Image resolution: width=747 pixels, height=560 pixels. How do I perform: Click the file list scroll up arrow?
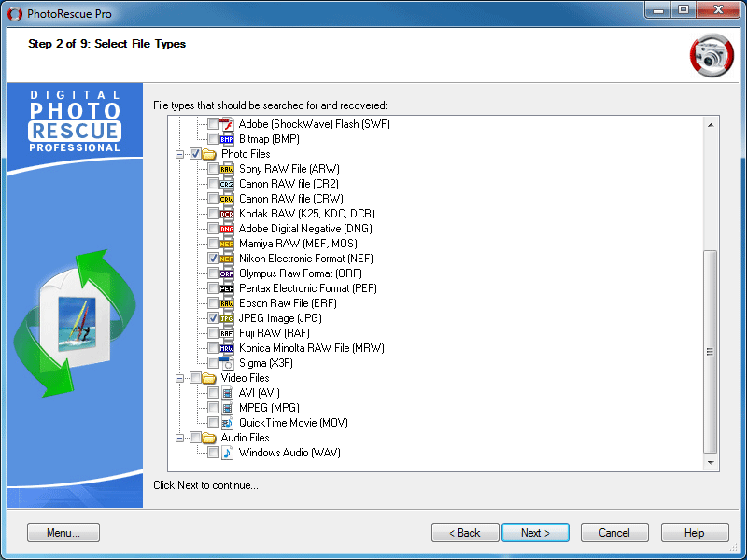click(711, 125)
